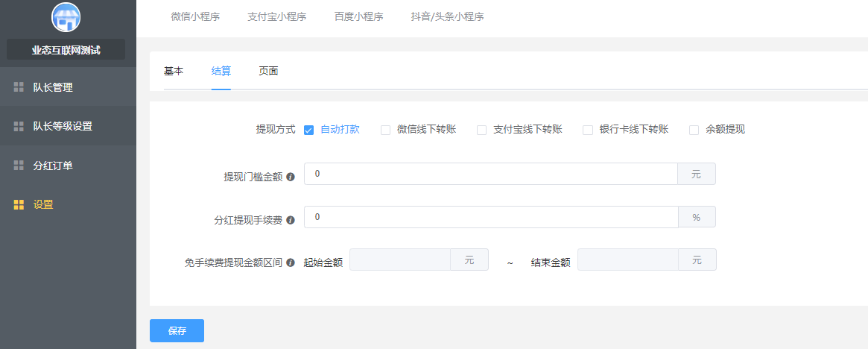The width and height of the screenshot is (868, 349).
Task: Click info icon next to 分红提现手续费
Action: pos(291,220)
